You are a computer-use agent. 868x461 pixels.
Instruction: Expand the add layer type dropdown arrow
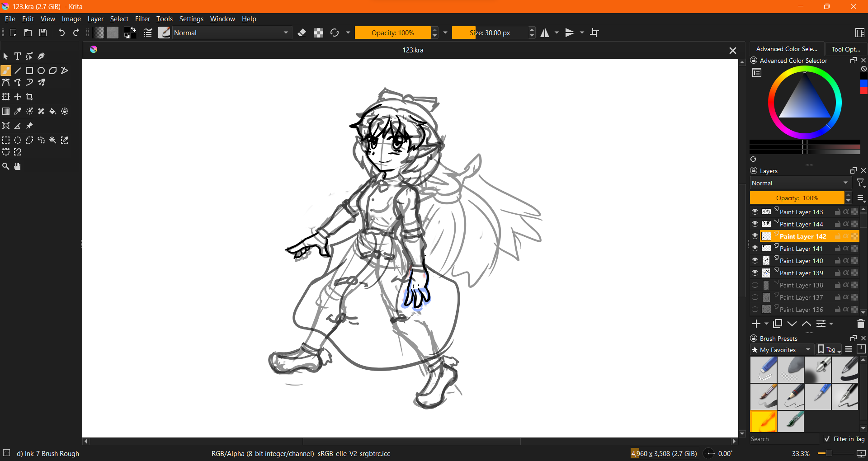coord(766,324)
